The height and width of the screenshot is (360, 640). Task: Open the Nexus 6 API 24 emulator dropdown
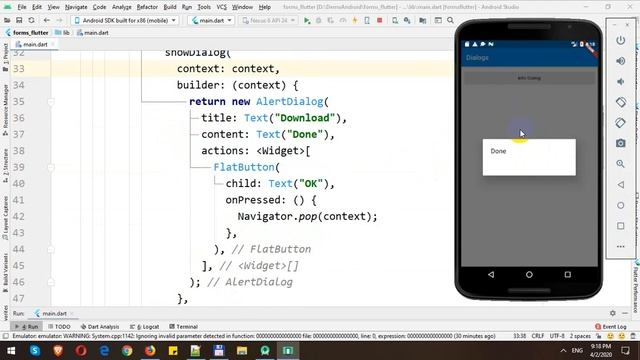point(268,20)
